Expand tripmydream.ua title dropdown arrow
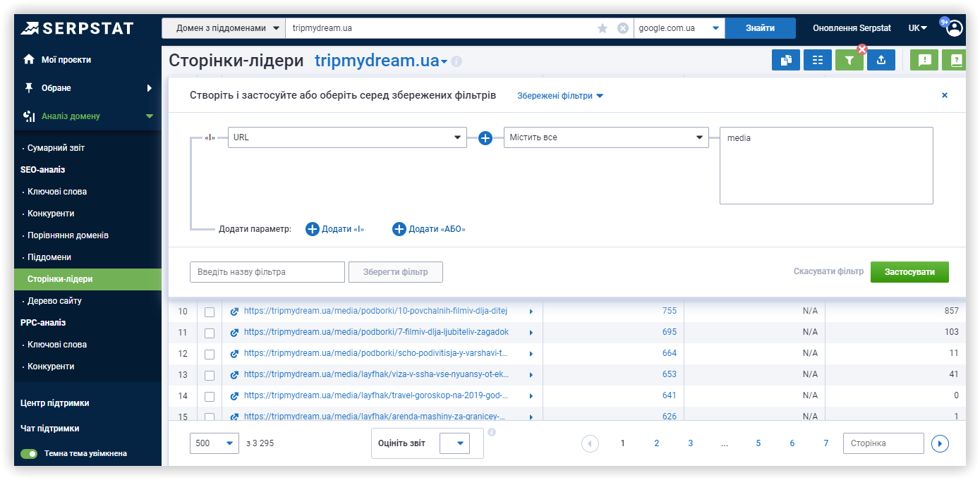 tap(444, 62)
